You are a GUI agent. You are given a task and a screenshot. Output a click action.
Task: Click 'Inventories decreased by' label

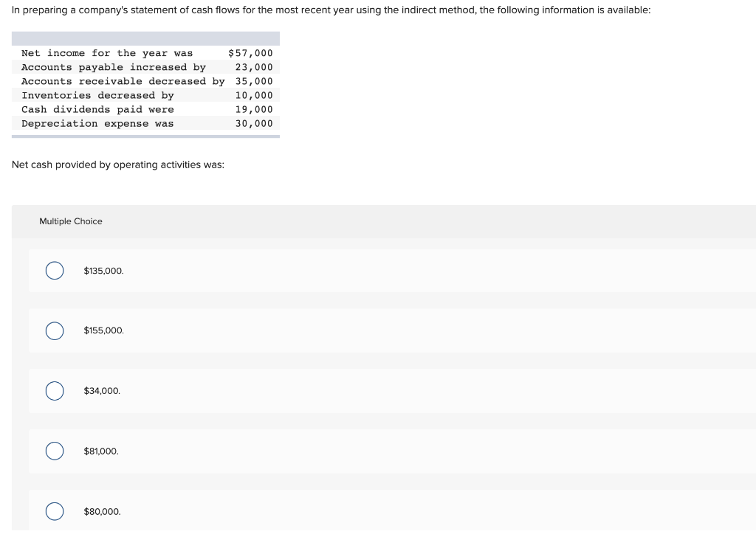click(x=98, y=95)
